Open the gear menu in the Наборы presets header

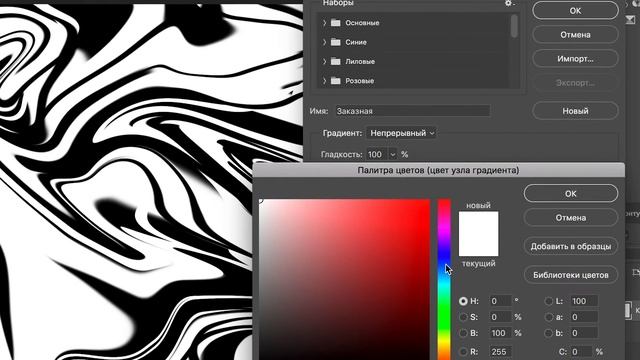tap(509, 3)
